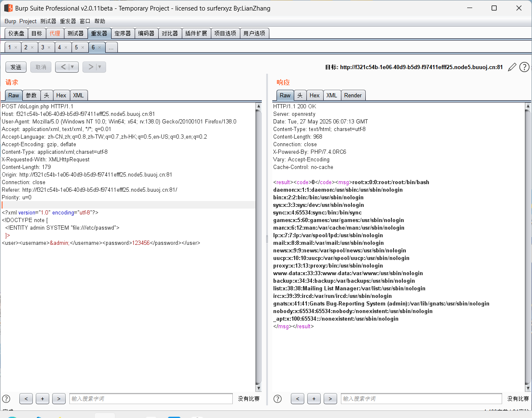The height and width of the screenshot is (418, 532).
Task: Open the Burp menu
Action: click(x=10, y=21)
